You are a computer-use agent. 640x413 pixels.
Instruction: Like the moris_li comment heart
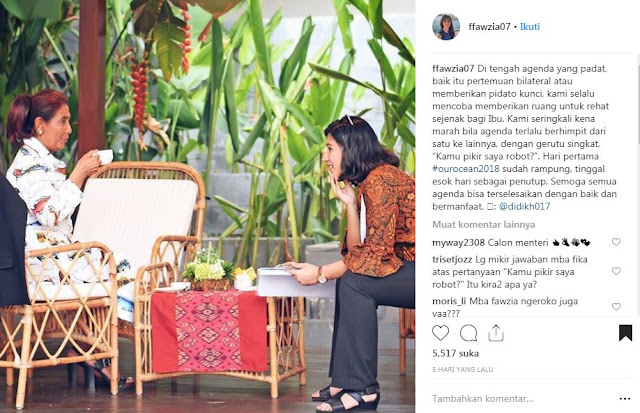coord(616,306)
